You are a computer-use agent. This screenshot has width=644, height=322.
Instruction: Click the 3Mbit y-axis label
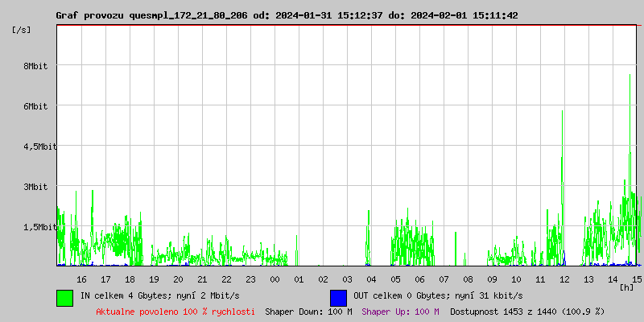pyautogui.click(x=35, y=187)
